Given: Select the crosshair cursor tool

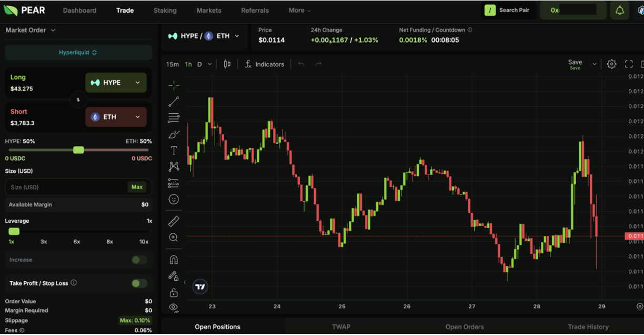Looking at the screenshot, I should point(174,85).
